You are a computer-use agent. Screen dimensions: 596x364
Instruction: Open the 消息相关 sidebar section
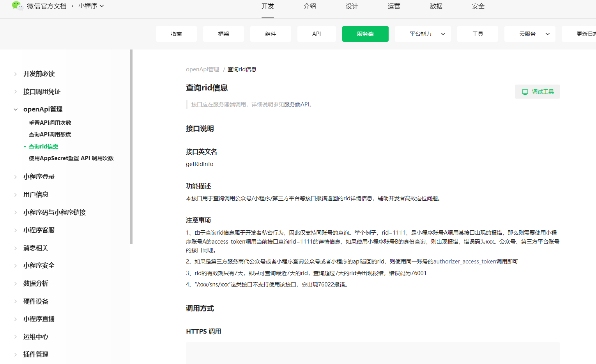(36, 248)
